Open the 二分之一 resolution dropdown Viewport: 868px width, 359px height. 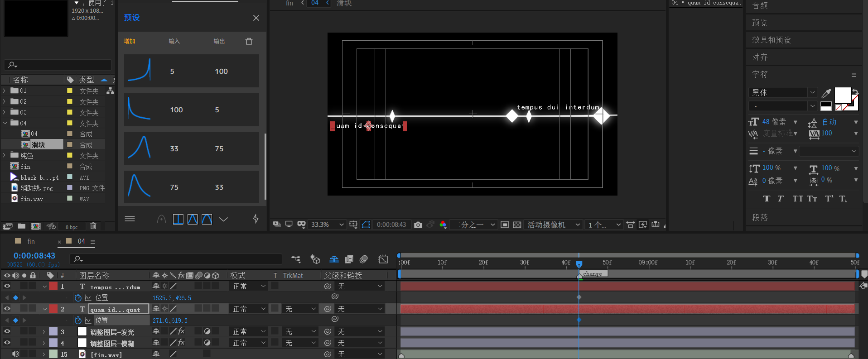pos(474,225)
